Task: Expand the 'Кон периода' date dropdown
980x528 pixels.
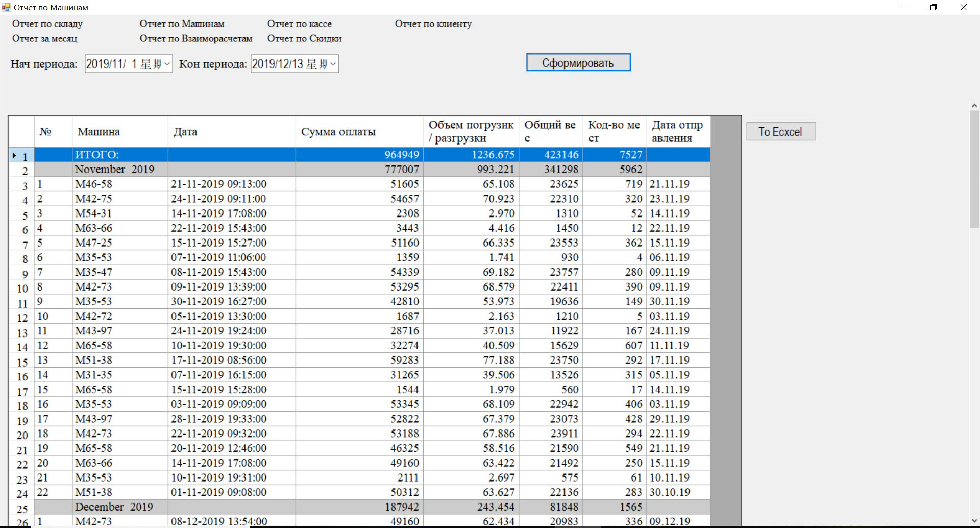Action: tap(333, 64)
